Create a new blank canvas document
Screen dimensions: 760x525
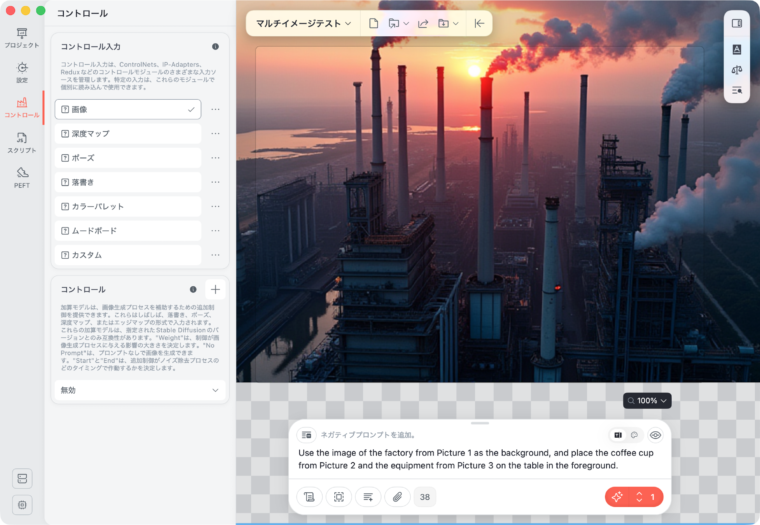[x=373, y=23]
